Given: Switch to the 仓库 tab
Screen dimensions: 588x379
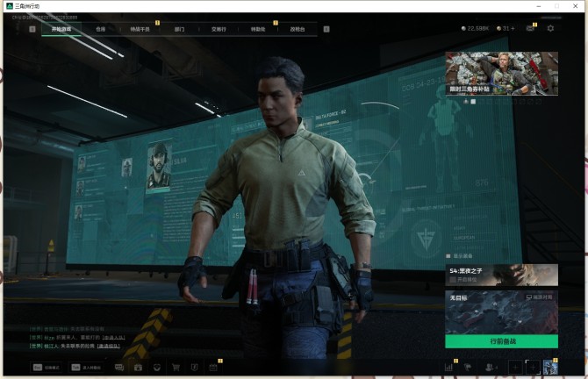Looking at the screenshot, I should [x=101, y=29].
